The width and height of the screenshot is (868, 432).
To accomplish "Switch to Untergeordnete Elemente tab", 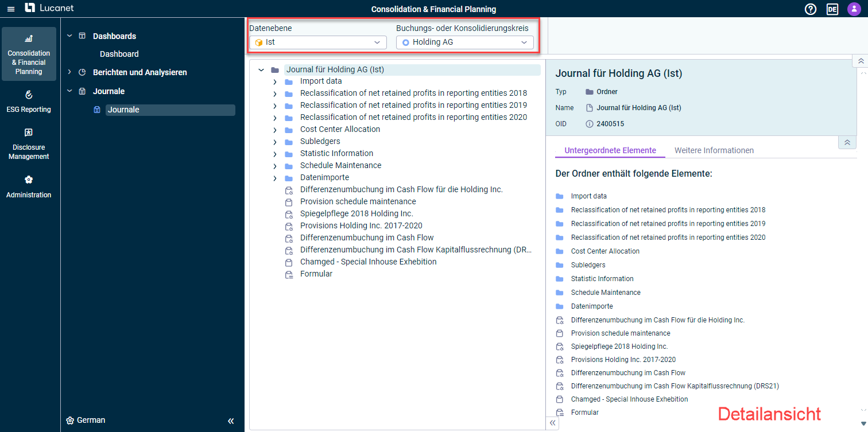I will click(x=610, y=150).
